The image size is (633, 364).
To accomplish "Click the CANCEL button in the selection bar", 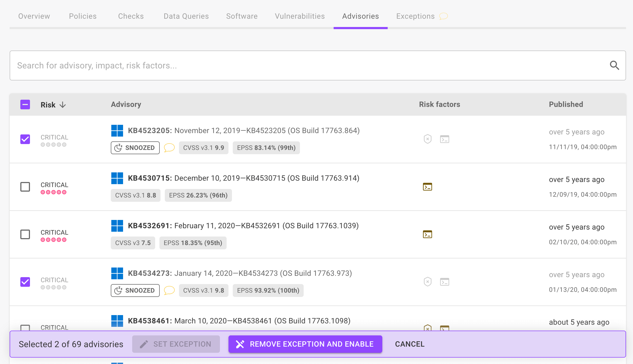I will 409,344.
